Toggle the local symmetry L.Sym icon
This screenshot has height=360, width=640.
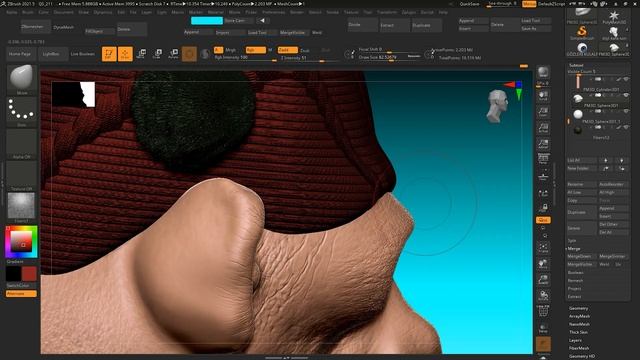(x=543, y=193)
